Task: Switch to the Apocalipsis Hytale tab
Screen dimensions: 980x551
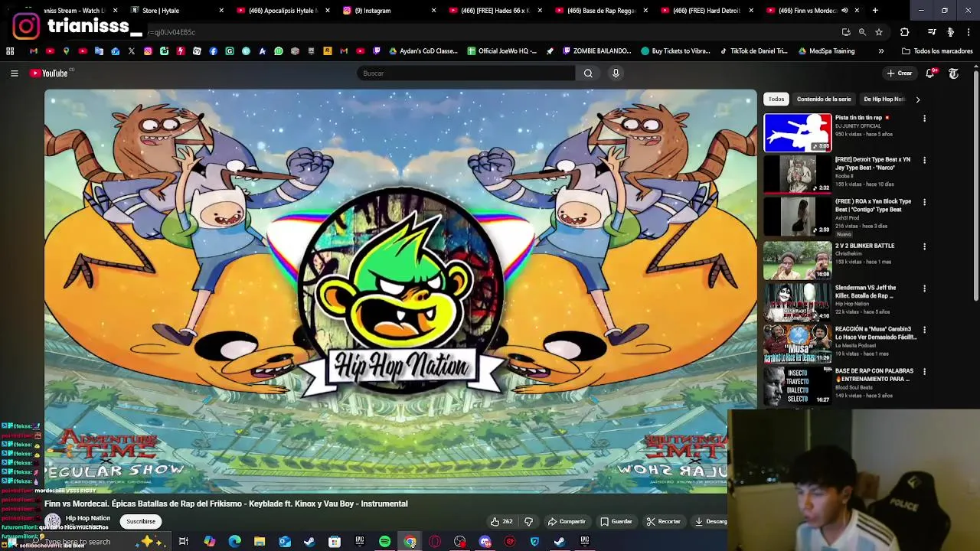Action: (x=283, y=11)
